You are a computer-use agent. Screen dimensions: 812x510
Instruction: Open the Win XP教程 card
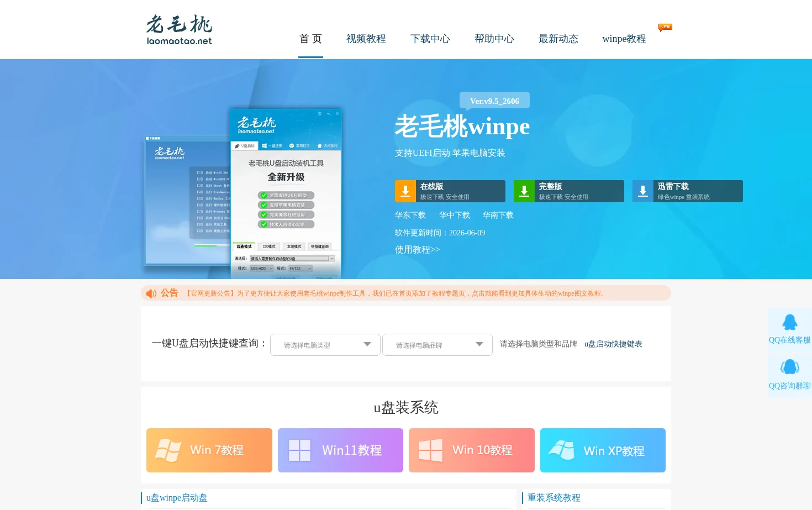point(603,450)
